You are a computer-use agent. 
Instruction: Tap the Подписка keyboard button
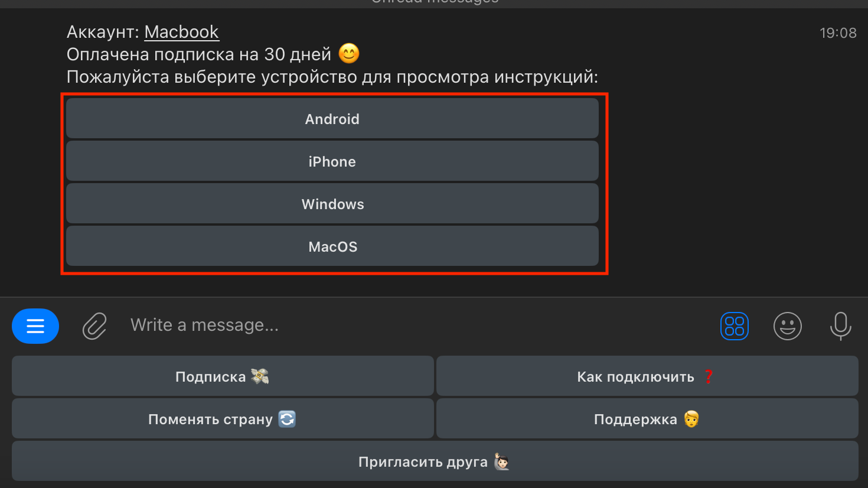click(223, 376)
